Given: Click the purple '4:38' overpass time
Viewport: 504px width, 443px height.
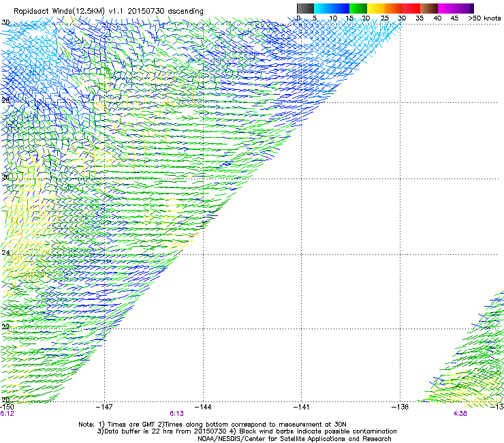Looking at the screenshot, I should [x=460, y=414].
